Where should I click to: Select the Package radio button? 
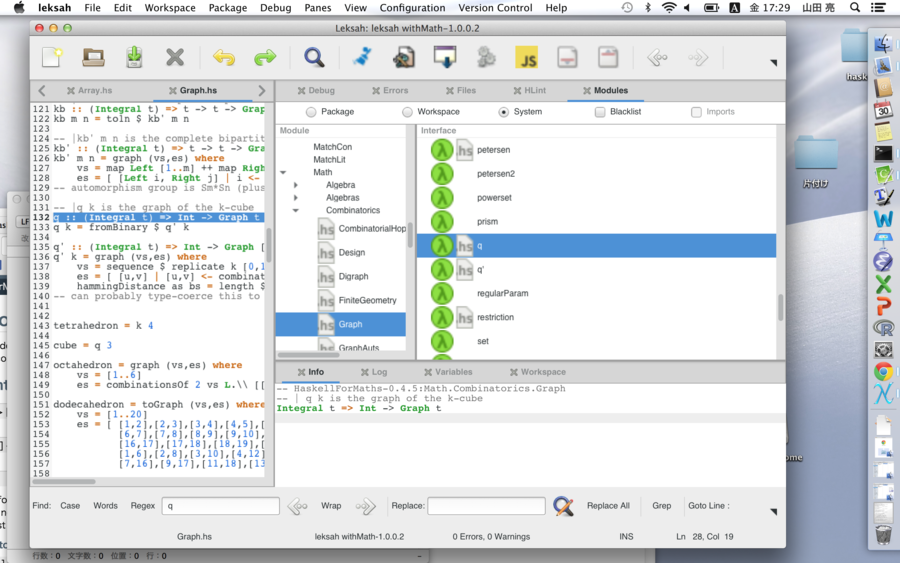[311, 112]
